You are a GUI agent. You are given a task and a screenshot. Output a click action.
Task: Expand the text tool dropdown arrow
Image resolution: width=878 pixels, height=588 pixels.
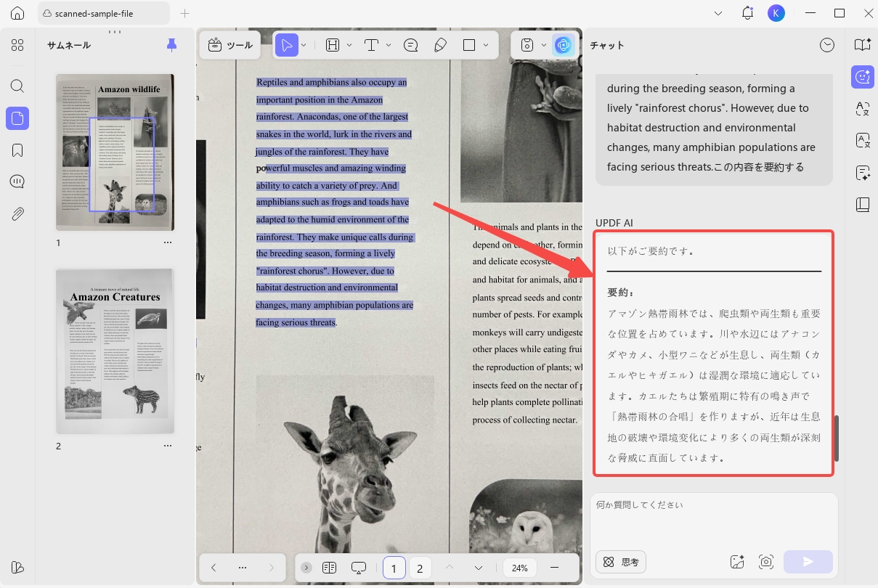point(389,45)
